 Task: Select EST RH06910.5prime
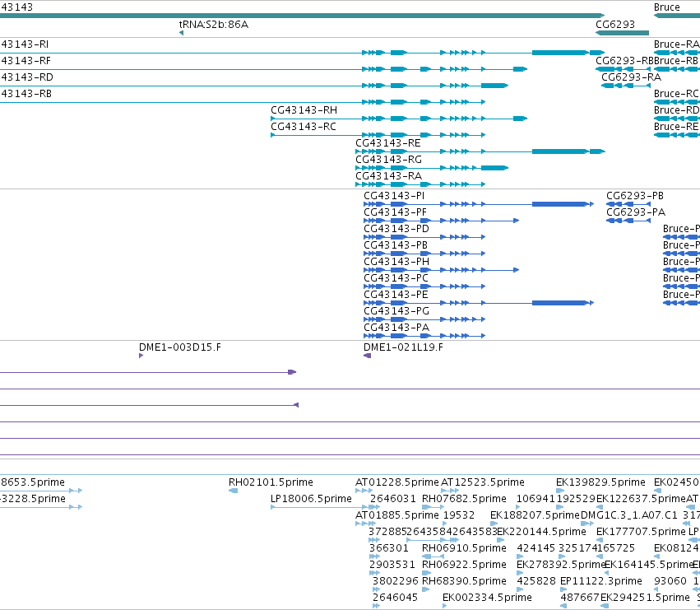pos(464,548)
